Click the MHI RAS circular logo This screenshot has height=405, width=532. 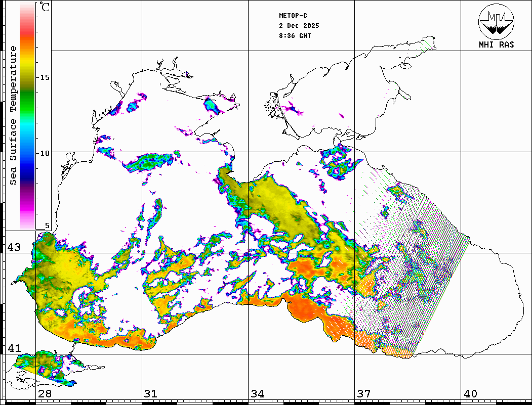496,21
